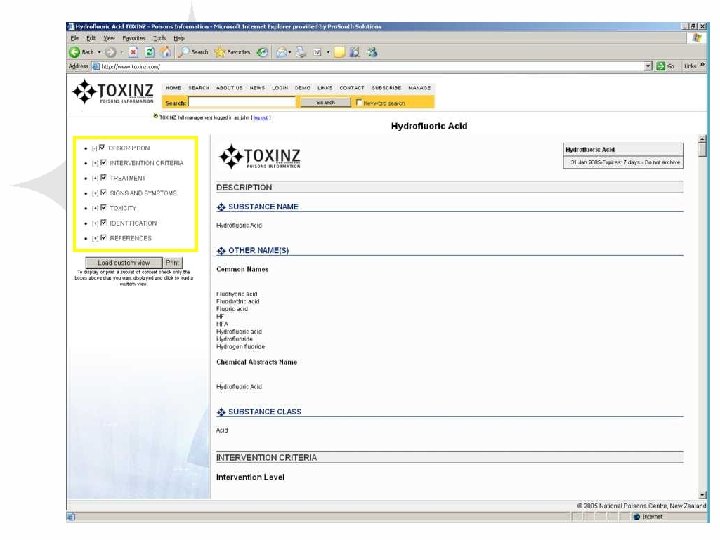The image size is (720, 540).
Task: Click the browser address URL field
Action: [x=371, y=66]
